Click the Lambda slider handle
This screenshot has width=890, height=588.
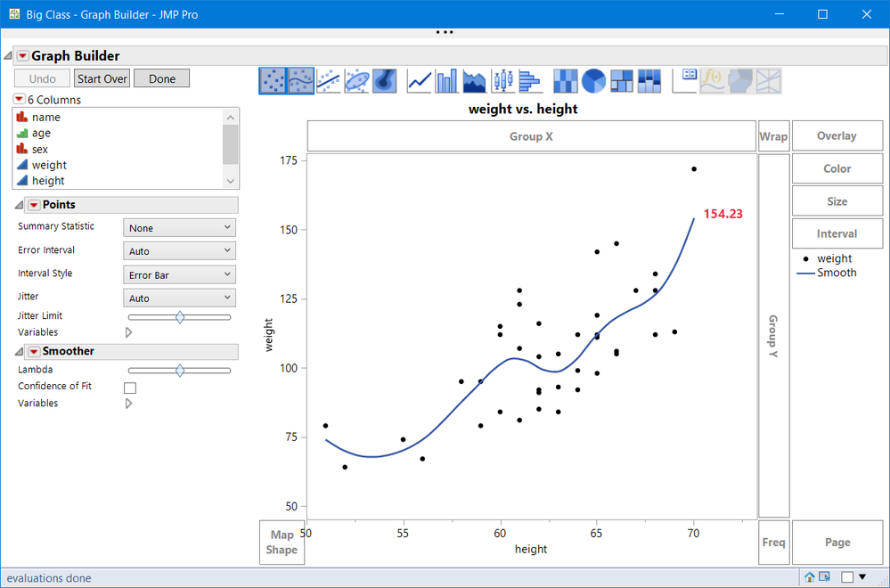click(x=180, y=371)
